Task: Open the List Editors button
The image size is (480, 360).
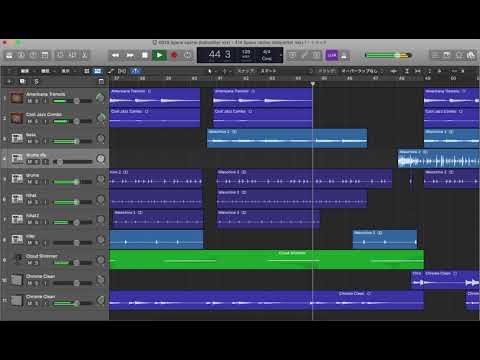Action: tap(435, 55)
